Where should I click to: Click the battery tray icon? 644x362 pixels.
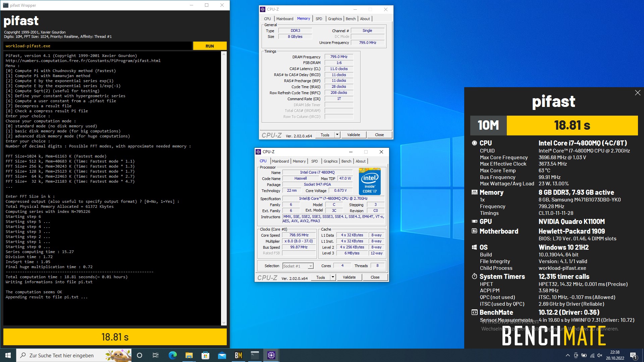pyautogui.click(x=584, y=355)
